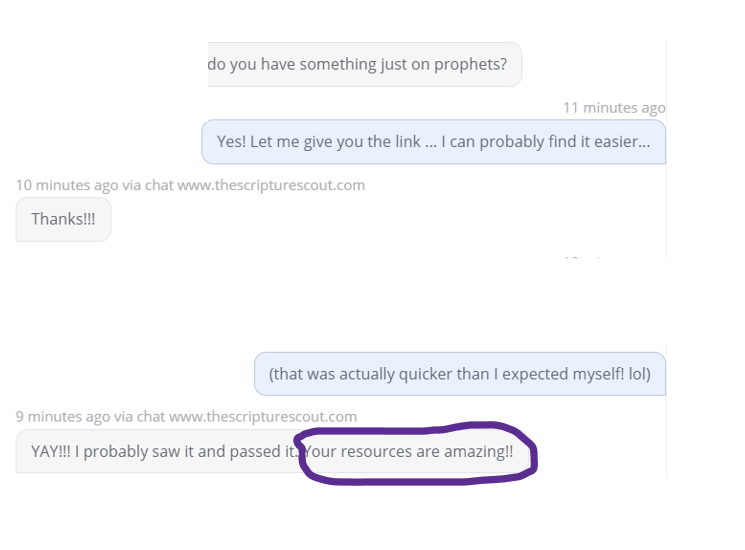Viewport: 745px width, 550px height.
Task: Click the 'that was actually quicker' reply bubble
Action: [460, 374]
